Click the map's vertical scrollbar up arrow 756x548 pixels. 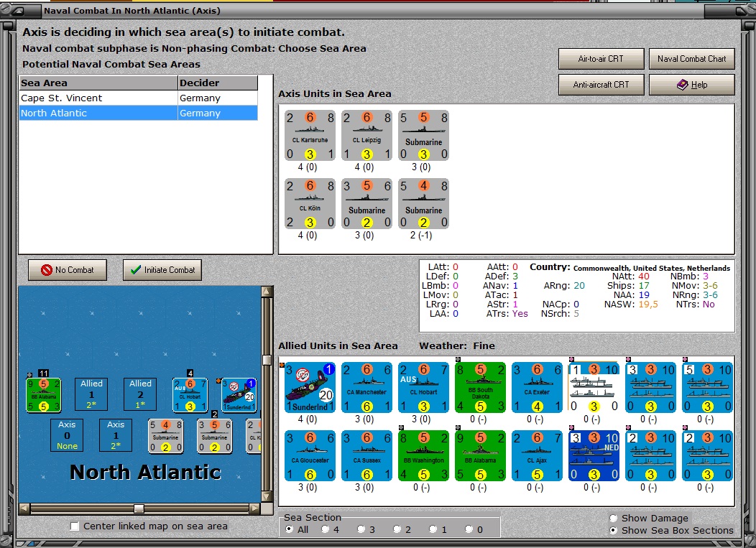coord(267,291)
